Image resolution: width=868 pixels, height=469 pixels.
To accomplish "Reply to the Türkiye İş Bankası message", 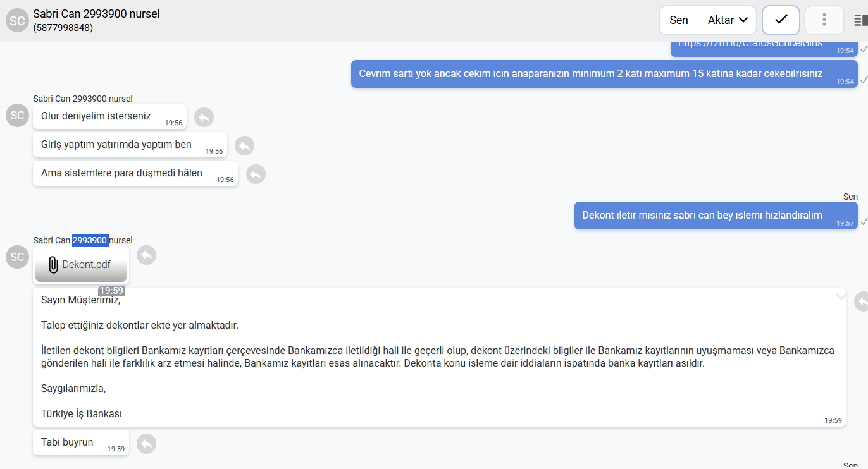I will 862,301.
